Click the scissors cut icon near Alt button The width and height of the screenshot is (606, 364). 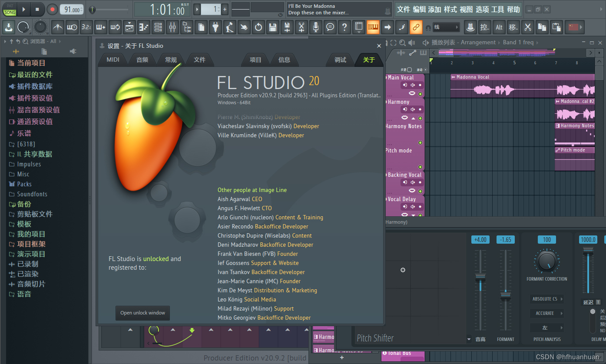[x=528, y=27]
